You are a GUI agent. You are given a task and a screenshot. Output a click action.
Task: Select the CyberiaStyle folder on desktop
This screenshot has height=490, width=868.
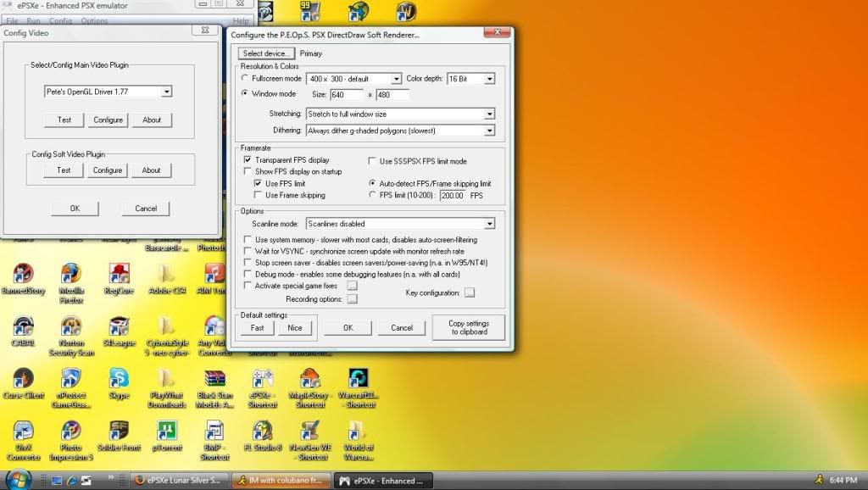[167, 336]
